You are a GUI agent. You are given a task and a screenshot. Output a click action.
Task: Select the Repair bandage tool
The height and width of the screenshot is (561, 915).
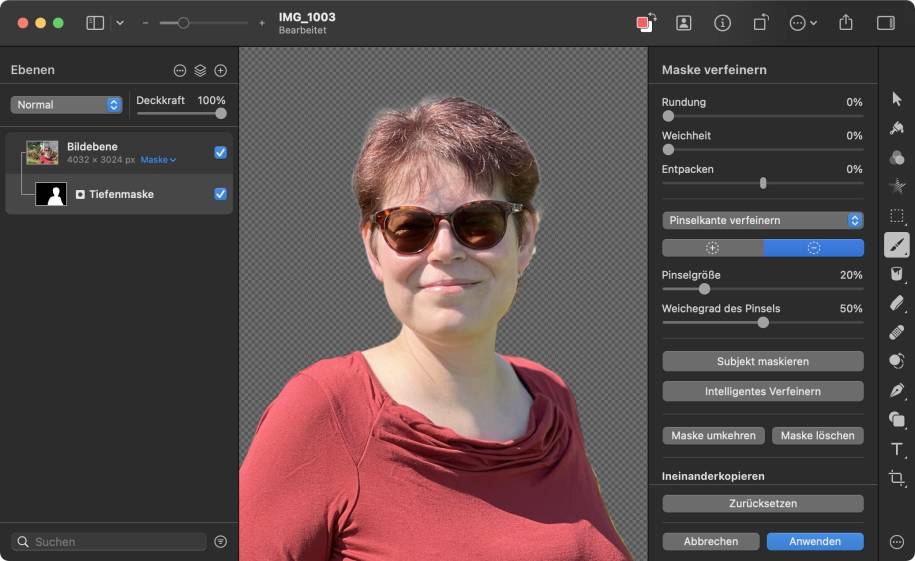[897, 332]
